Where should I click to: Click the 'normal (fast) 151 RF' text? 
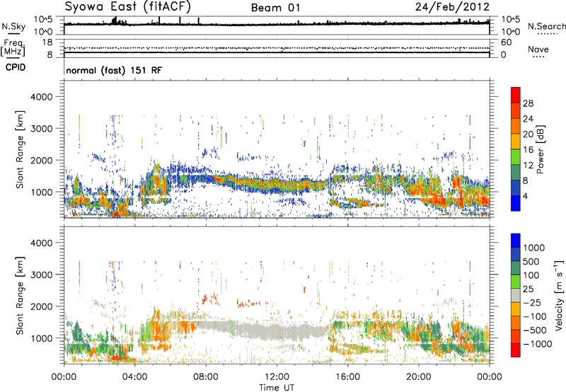coord(114,70)
